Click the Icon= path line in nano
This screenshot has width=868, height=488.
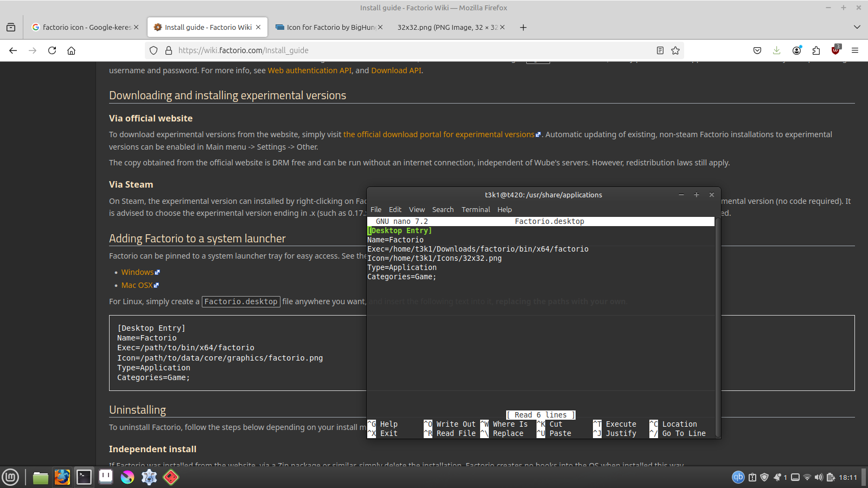click(x=435, y=258)
